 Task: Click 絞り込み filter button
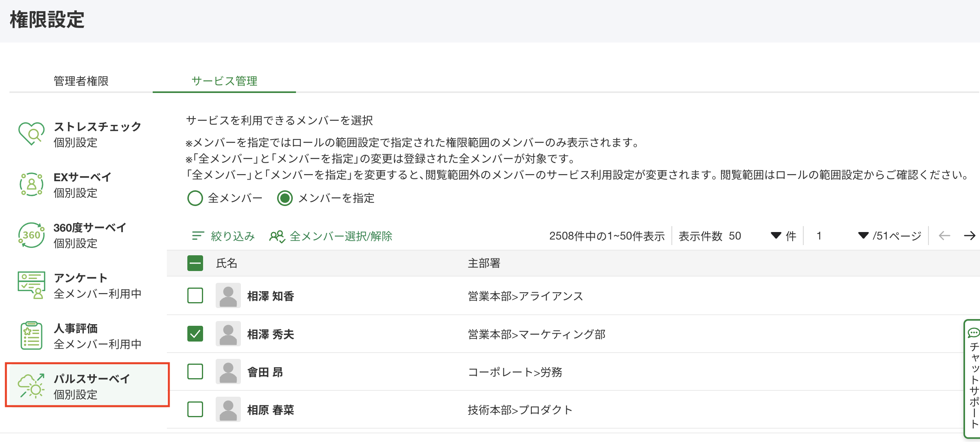[x=223, y=236]
